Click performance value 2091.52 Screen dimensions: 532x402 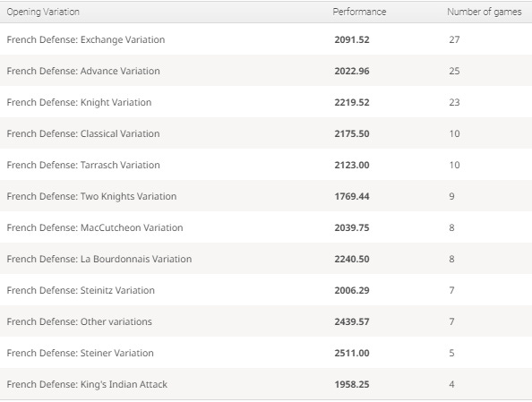pos(352,39)
